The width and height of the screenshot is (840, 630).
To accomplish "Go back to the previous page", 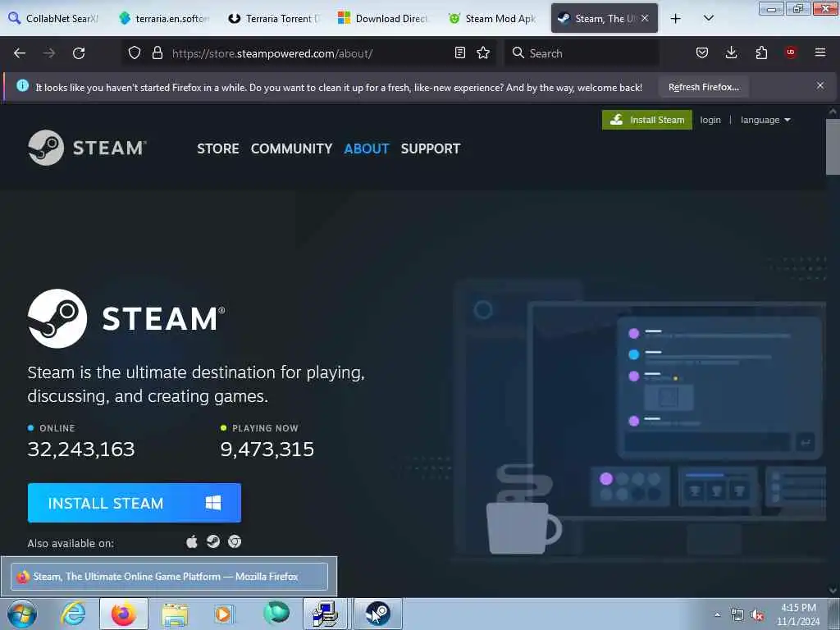I will [20, 53].
